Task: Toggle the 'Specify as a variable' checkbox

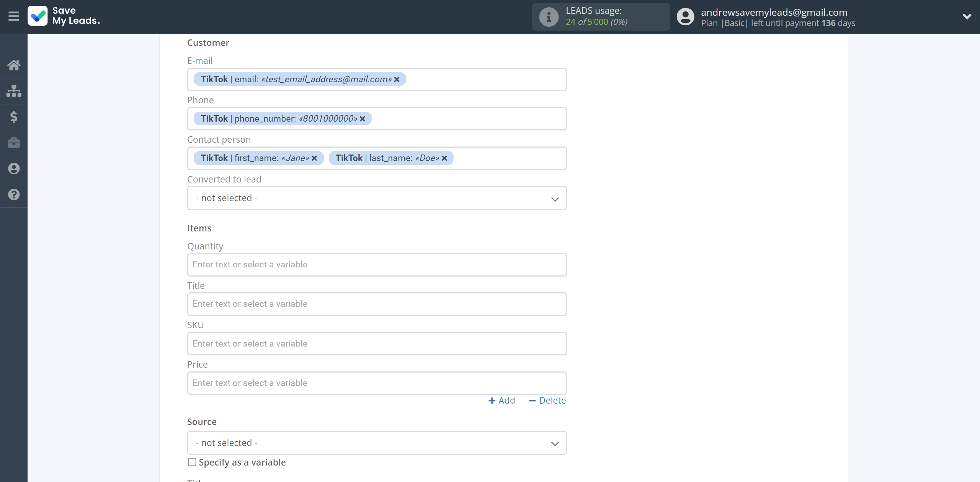Action: click(192, 462)
